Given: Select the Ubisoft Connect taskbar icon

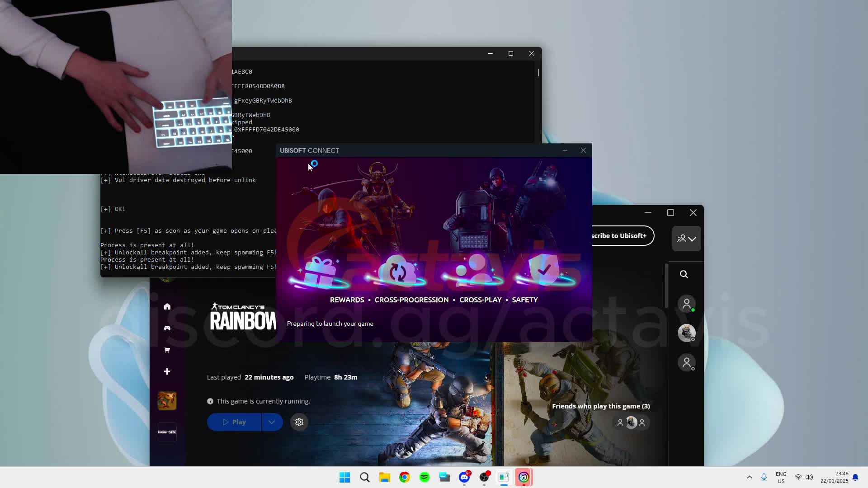Looking at the screenshot, I should click(524, 477).
